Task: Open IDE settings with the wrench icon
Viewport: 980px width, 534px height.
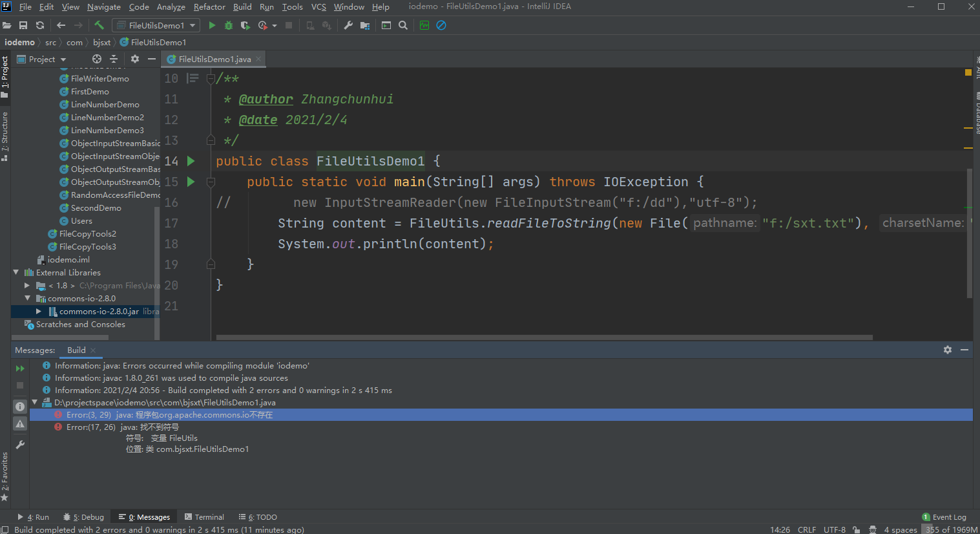Action: (348, 25)
